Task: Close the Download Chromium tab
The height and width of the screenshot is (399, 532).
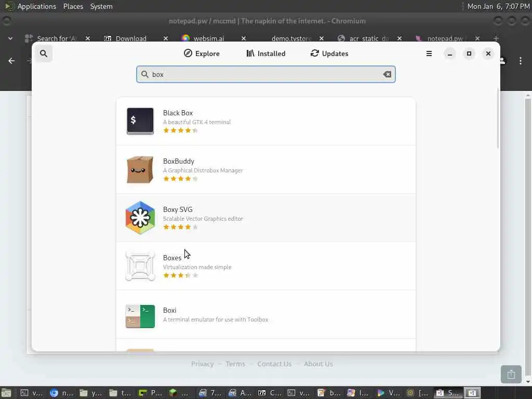Action: (x=166, y=38)
